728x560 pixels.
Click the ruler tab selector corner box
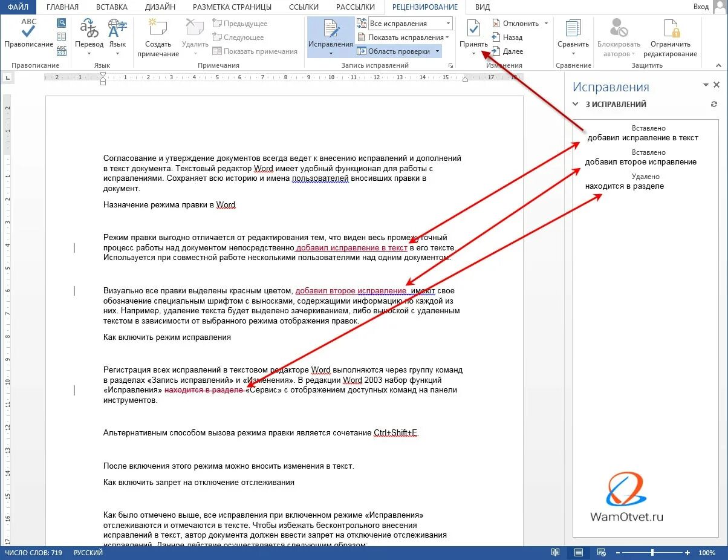7,77
